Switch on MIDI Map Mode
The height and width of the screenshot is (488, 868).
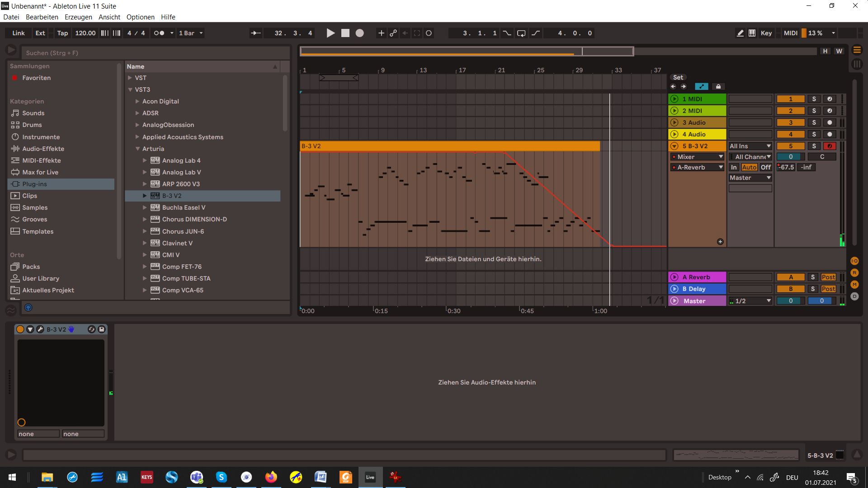[x=790, y=33]
